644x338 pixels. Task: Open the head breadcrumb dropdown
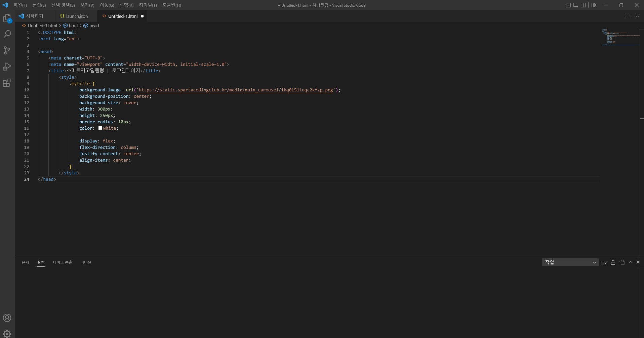[91, 26]
